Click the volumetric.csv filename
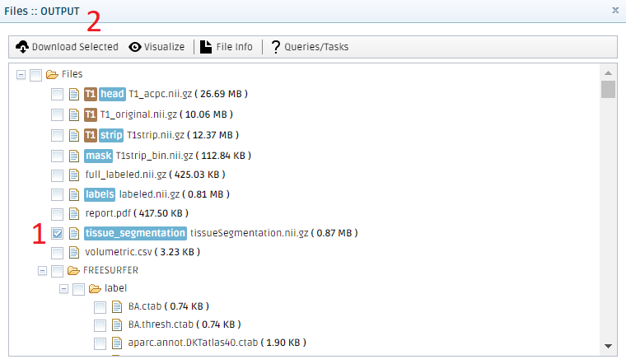The image size is (626, 364). [x=119, y=252]
